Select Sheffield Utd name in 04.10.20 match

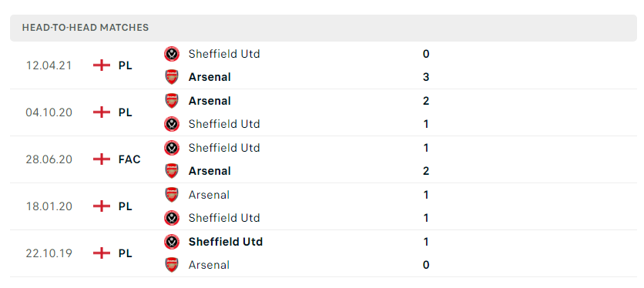[x=224, y=124]
